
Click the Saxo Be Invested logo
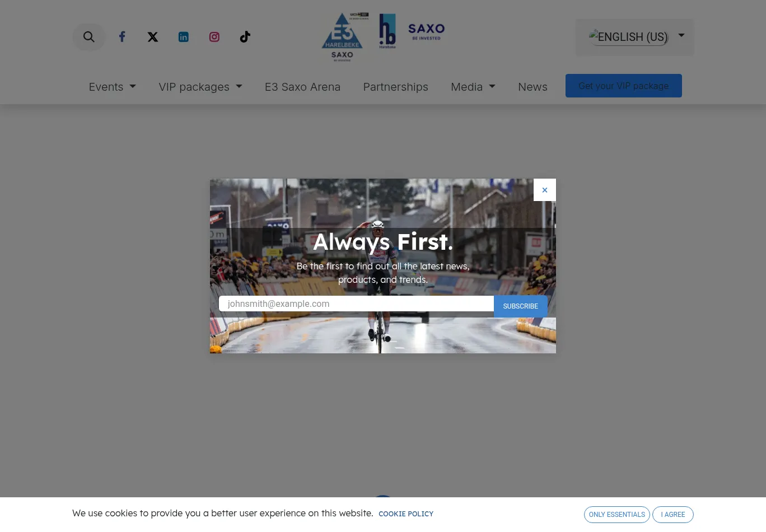(x=426, y=31)
